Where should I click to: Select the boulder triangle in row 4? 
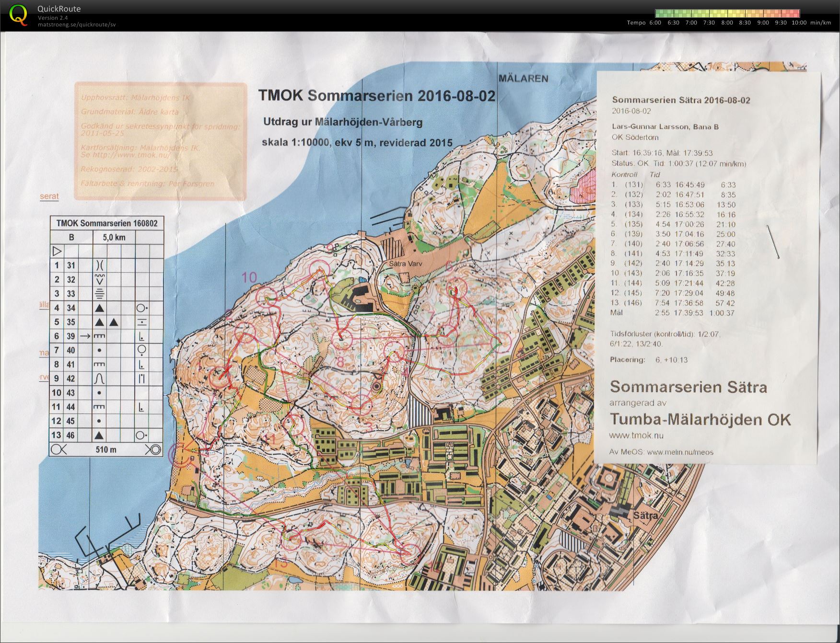click(x=99, y=308)
